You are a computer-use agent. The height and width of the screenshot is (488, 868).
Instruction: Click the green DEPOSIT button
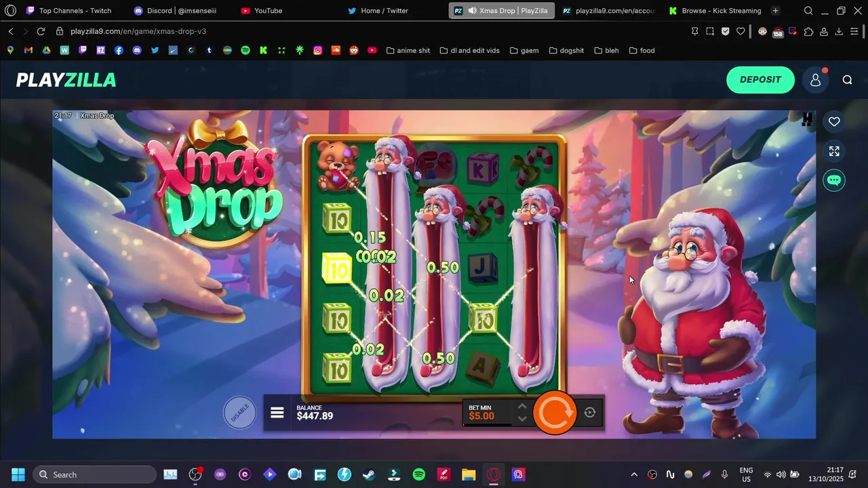coord(760,79)
